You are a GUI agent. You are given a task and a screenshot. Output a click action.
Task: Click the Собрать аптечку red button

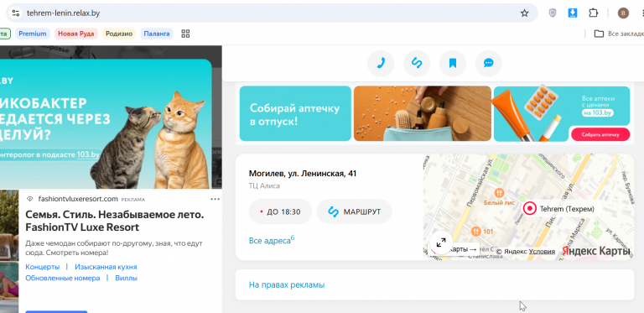coord(600,134)
